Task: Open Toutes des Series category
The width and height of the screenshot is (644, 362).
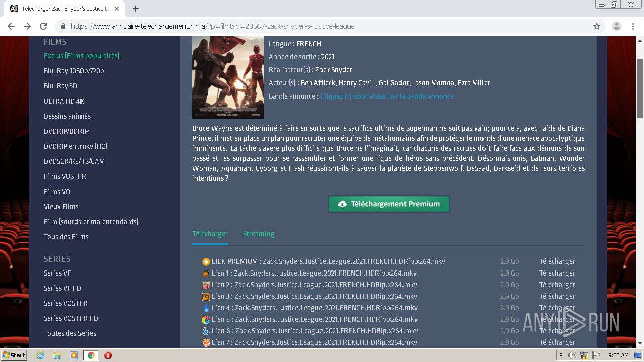Action: [70, 333]
